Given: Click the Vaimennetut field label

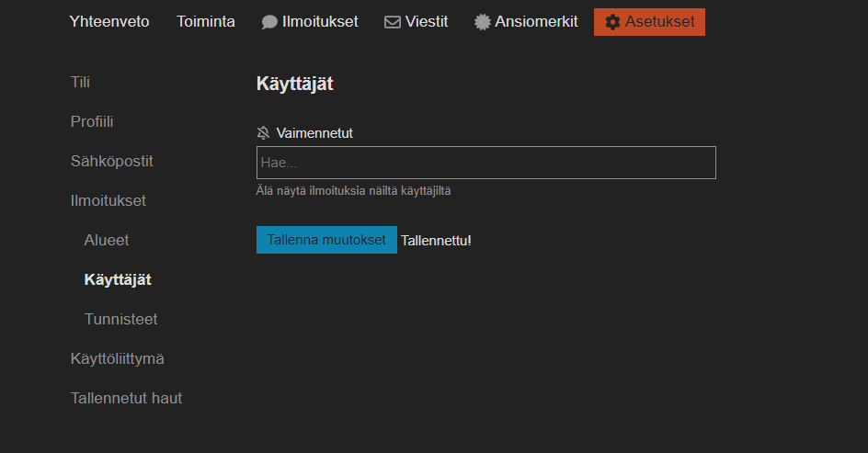Looking at the screenshot, I should pos(314,133).
